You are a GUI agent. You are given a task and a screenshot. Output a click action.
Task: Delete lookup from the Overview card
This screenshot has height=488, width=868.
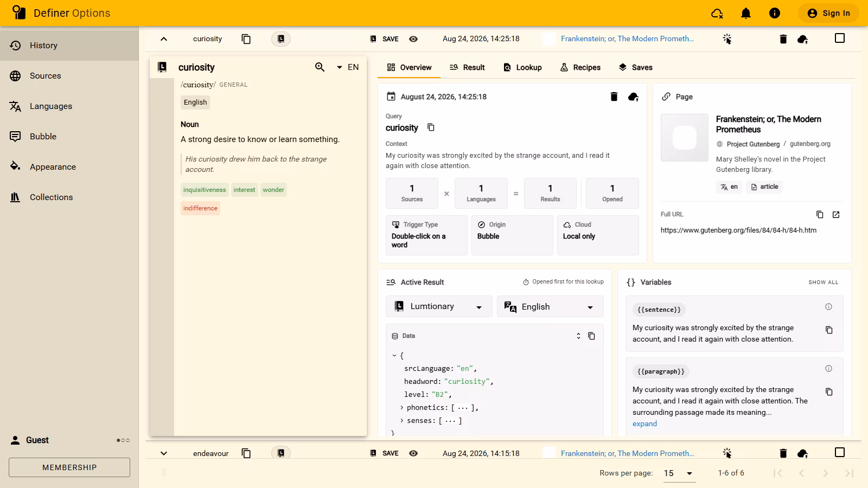click(614, 97)
